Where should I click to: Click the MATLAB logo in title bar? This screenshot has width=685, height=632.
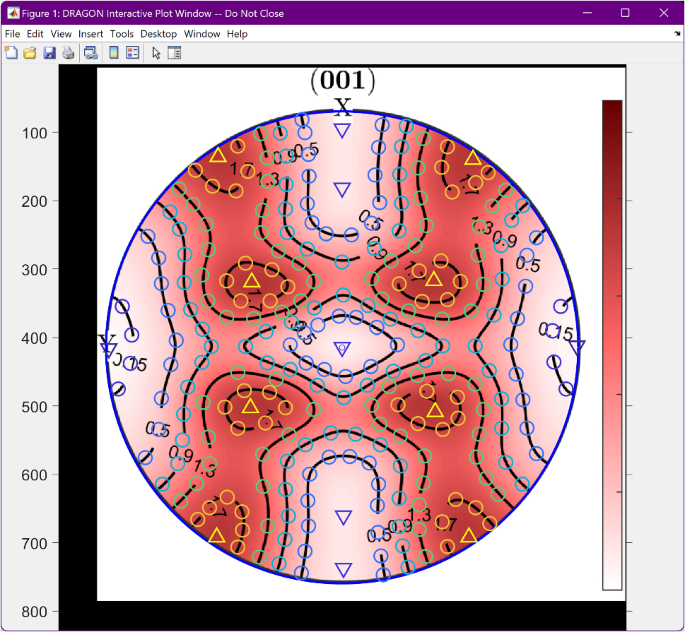click(x=13, y=13)
